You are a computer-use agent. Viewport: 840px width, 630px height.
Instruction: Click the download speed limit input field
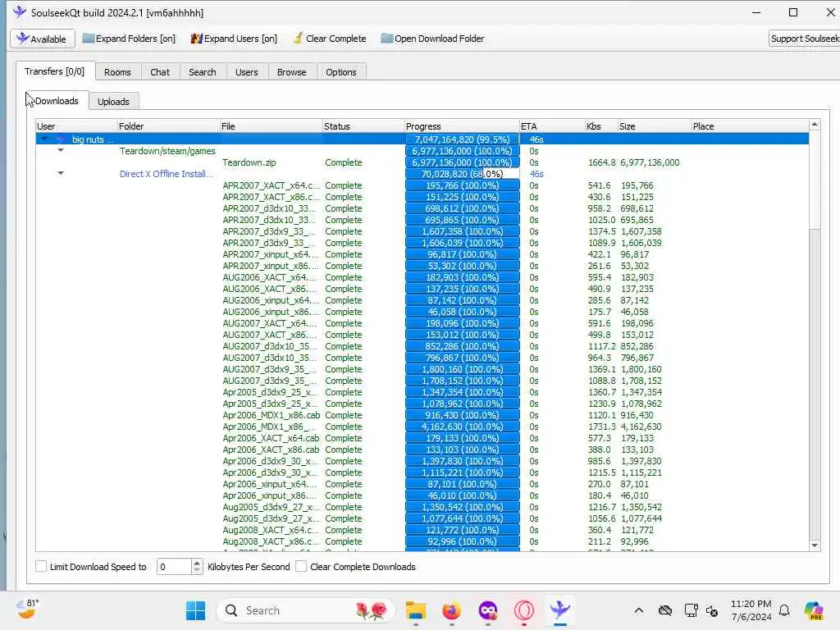coord(174,566)
